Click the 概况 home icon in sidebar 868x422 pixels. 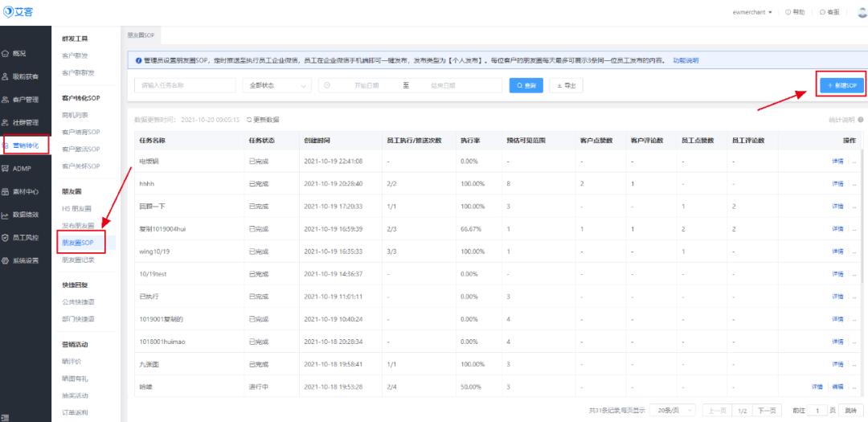point(6,53)
